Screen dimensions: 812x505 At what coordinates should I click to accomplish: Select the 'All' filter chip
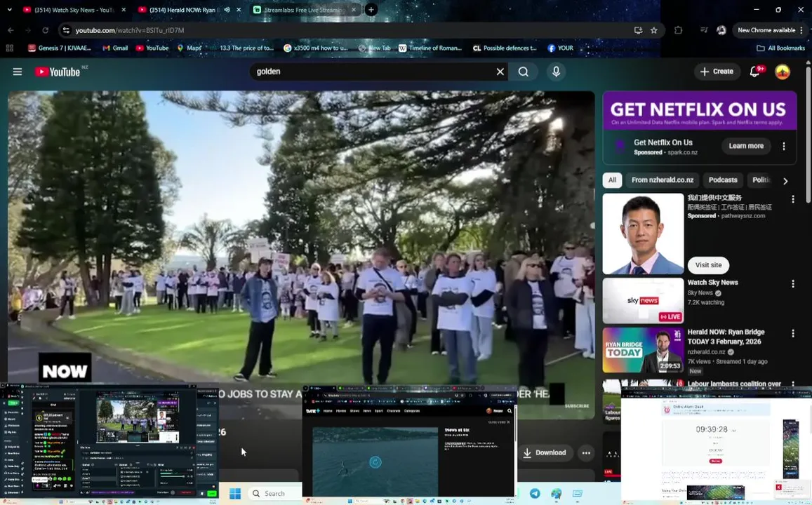click(x=612, y=180)
